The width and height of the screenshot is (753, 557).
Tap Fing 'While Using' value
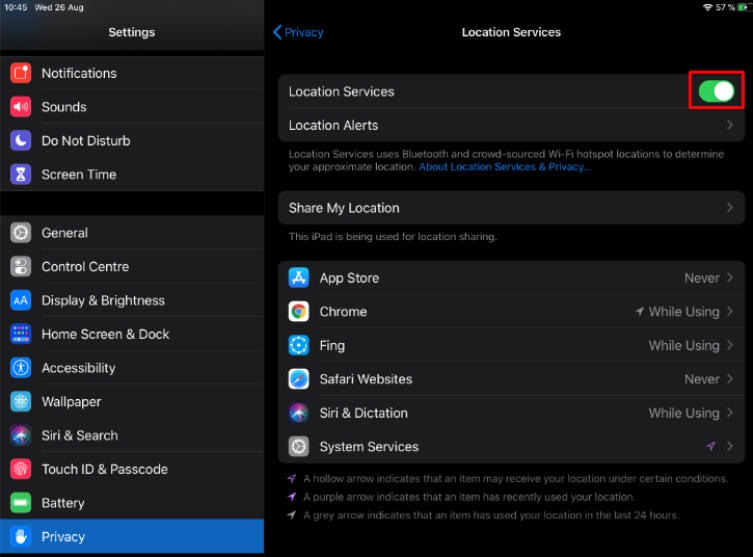click(x=684, y=346)
